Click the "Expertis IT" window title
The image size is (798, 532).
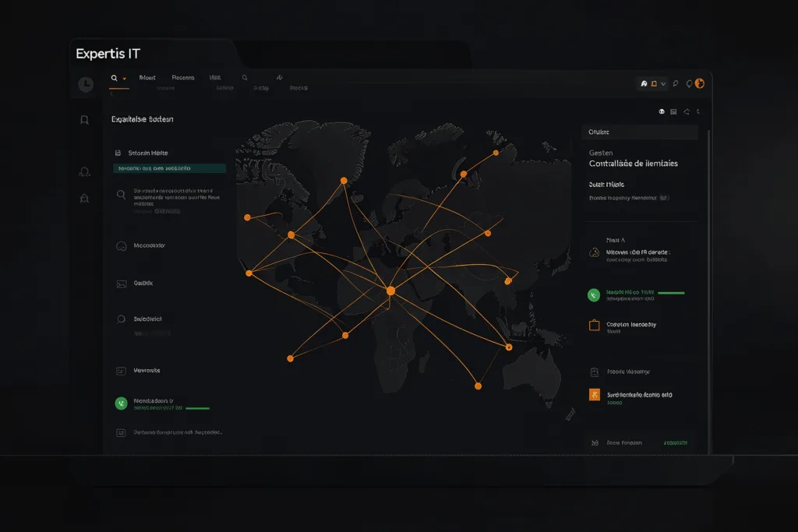(108, 54)
